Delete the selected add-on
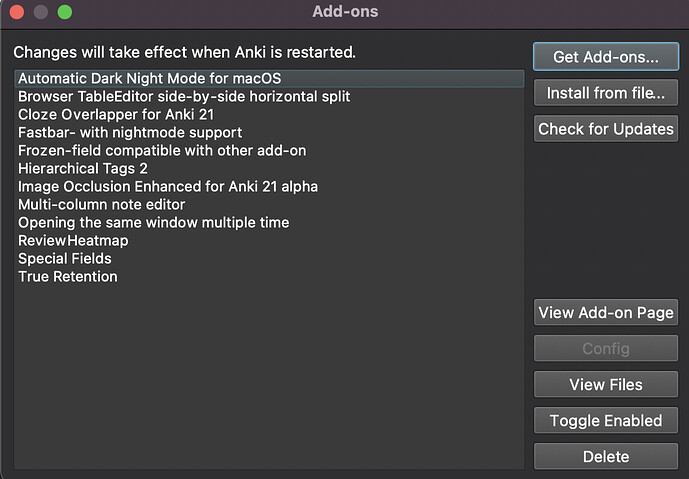 click(606, 457)
